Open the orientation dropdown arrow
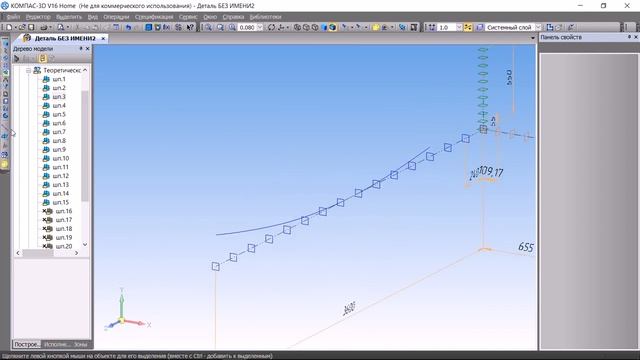Viewport: 640px width, 360px height. click(x=288, y=27)
